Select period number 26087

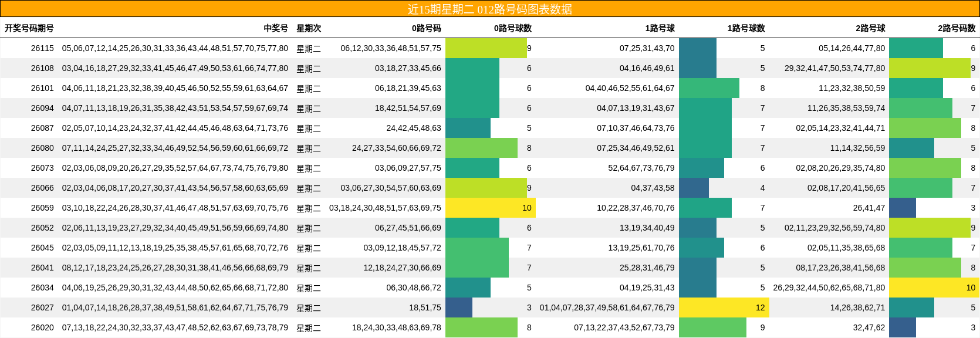[42, 128]
